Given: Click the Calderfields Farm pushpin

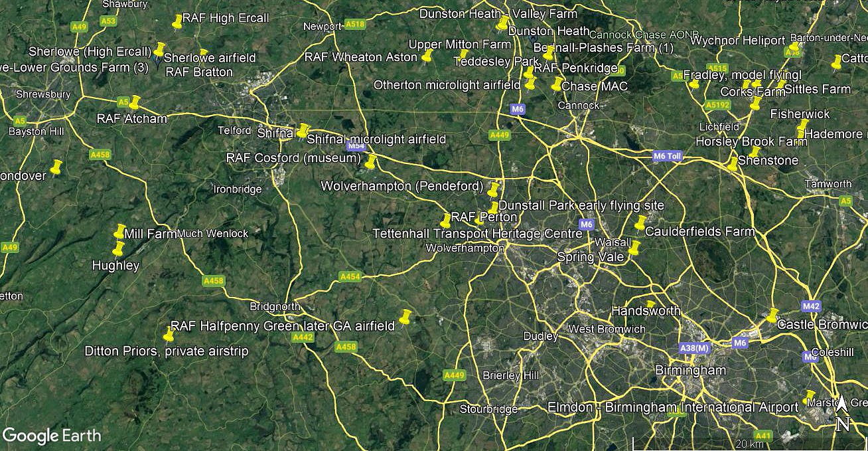Looking at the screenshot, I should click(x=640, y=223).
